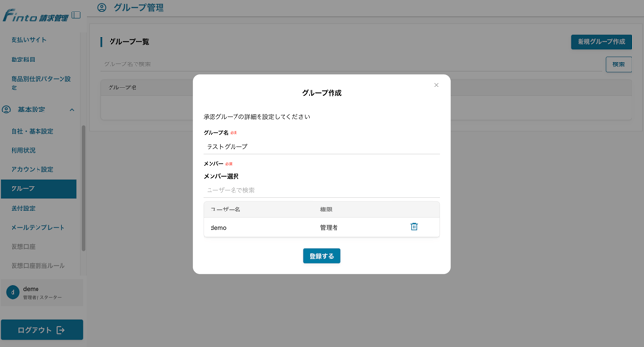Open 利用状況 in the sidebar
The width and height of the screenshot is (644, 347).
pyautogui.click(x=23, y=150)
